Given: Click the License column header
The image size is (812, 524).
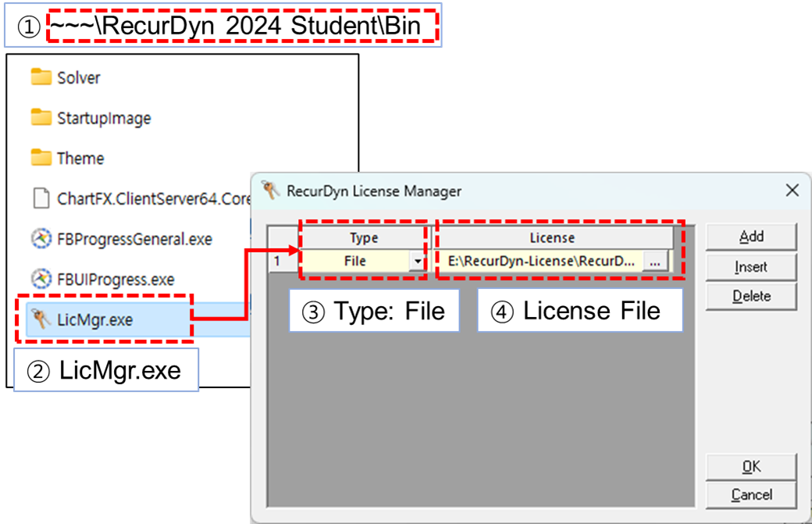Looking at the screenshot, I should point(552,237).
